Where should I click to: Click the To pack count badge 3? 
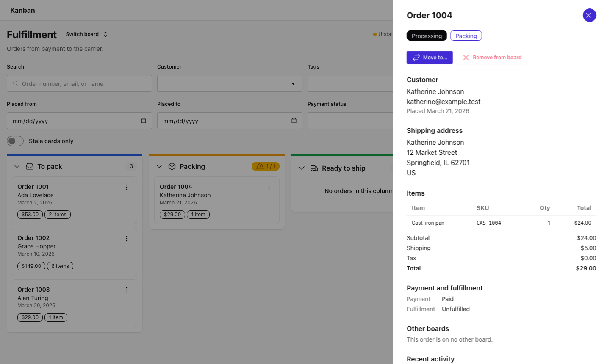(131, 166)
